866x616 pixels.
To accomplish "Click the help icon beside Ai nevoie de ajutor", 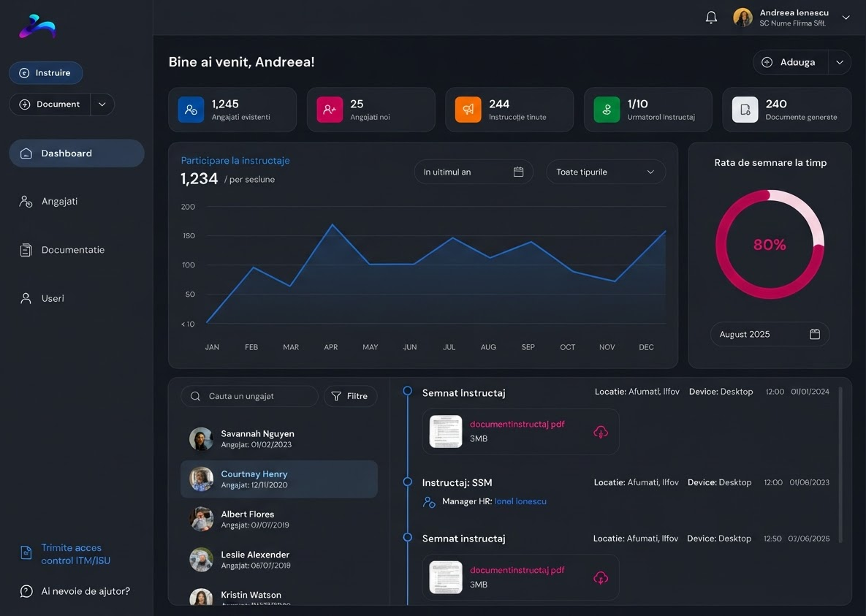I will (26, 591).
